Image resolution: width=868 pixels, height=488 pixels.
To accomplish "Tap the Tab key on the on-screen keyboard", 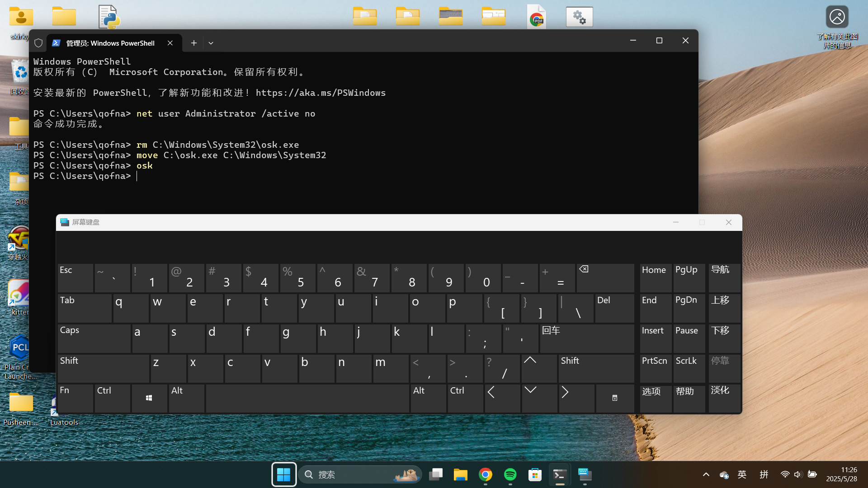I will coord(85,308).
